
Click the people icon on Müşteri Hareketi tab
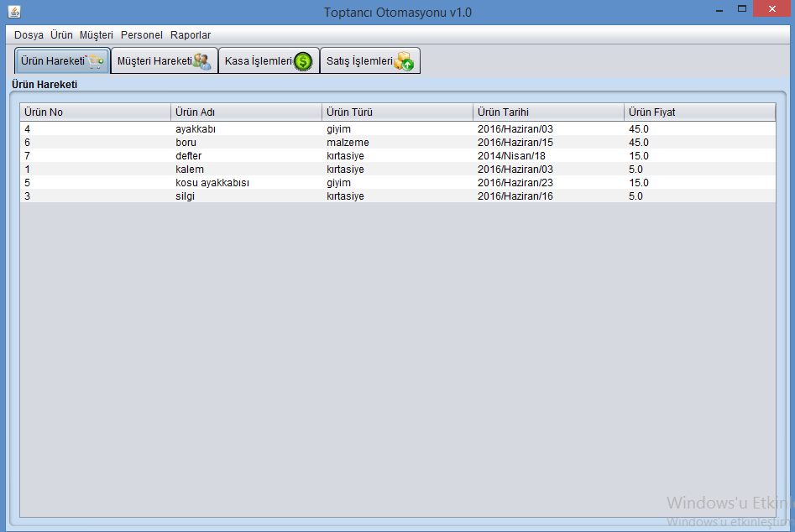(x=202, y=61)
